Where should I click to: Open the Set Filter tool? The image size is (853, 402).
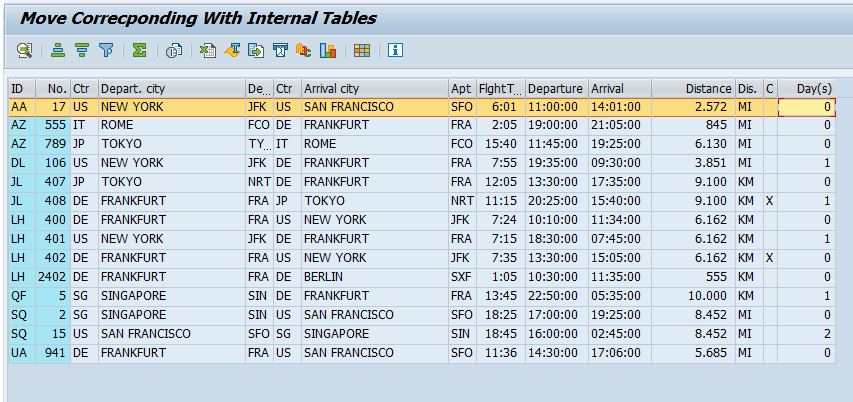point(106,50)
